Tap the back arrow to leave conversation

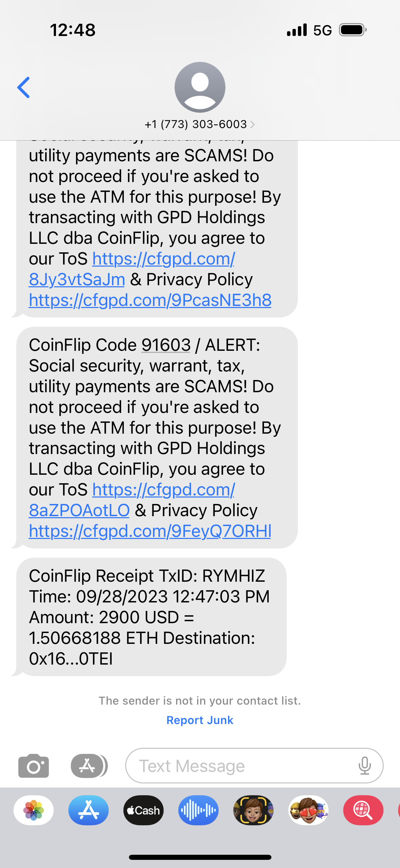24,88
